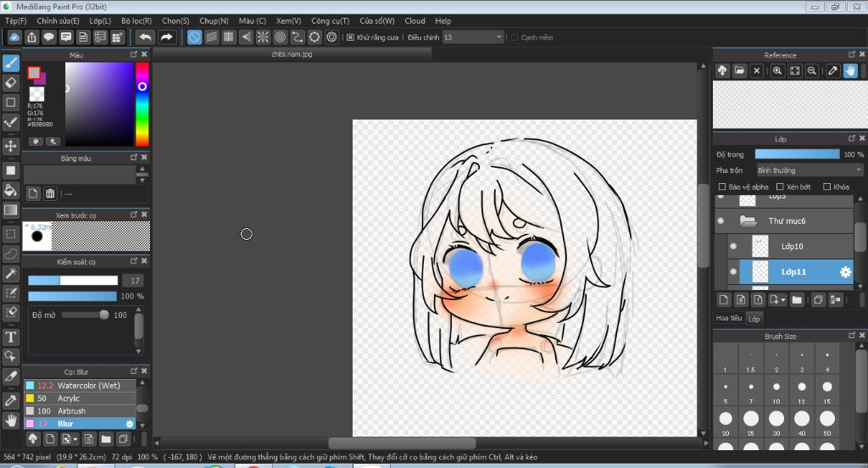Viewport: 868px width, 468px height.
Task: Open the Tệp(F) menu
Action: [x=15, y=20]
